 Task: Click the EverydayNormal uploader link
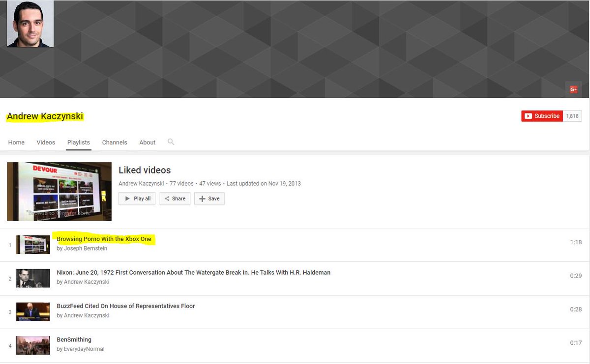point(84,349)
